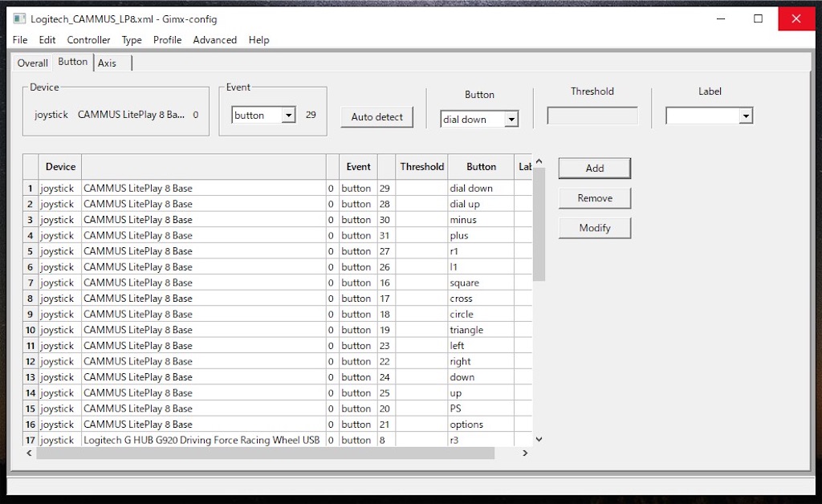Expand the Button dropdown showing dial down
The height and width of the screenshot is (504, 822).
(x=511, y=120)
